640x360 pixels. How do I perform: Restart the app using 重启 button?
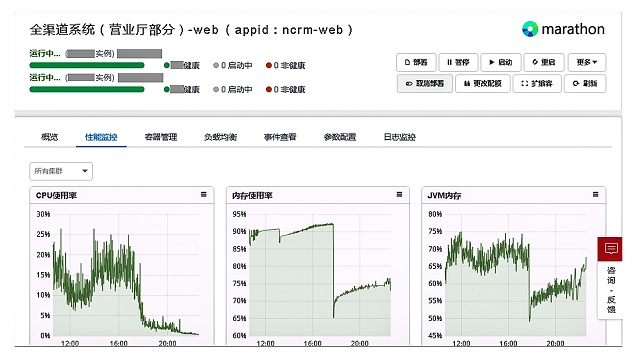coord(544,62)
